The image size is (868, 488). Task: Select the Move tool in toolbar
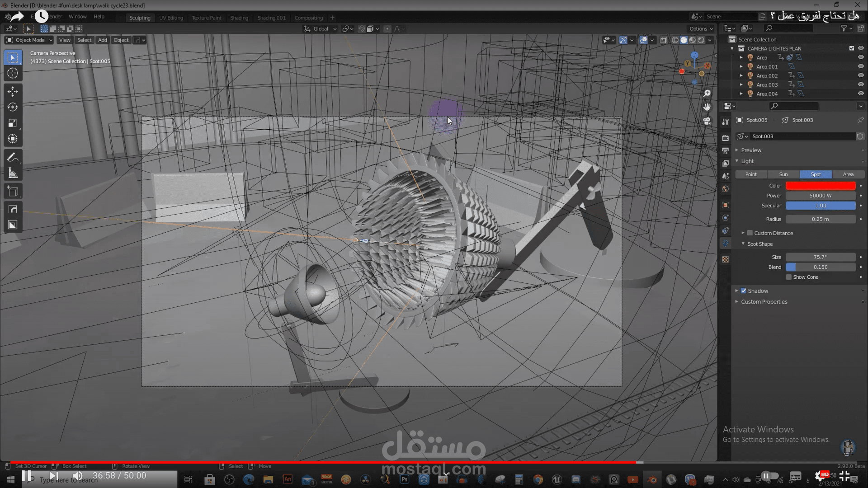coord(13,91)
